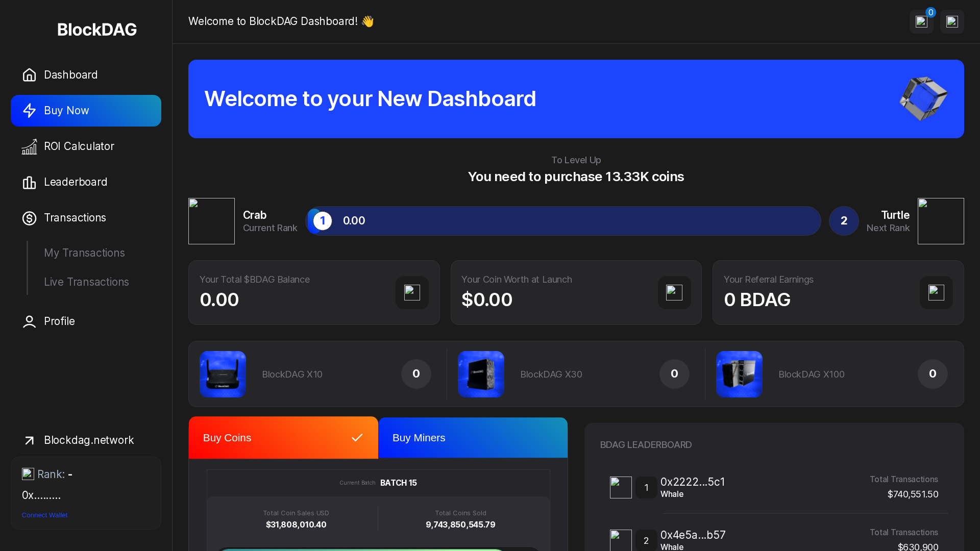Open My Transactions sub-item
Screen dimensions: 980x551
tap(84, 253)
